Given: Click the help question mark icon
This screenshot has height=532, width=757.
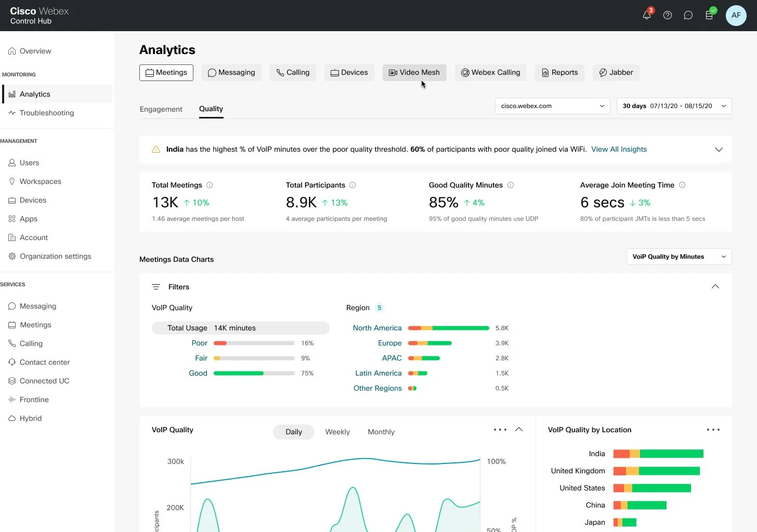Looking at the screenshot, I should point(668,15).
